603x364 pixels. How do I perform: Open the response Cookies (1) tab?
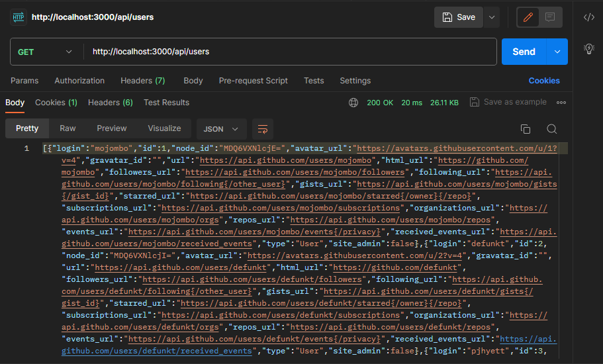point(56,103)
